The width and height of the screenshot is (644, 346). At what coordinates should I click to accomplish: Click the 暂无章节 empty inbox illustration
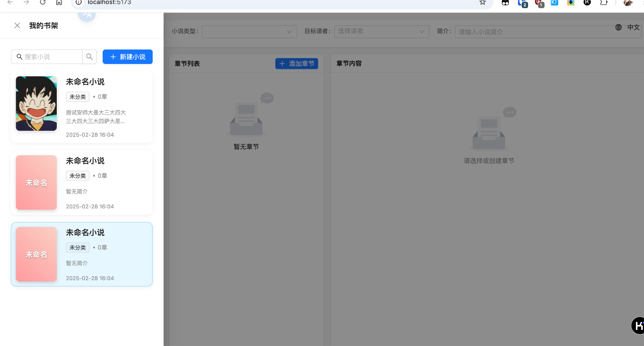coord(250,115)
